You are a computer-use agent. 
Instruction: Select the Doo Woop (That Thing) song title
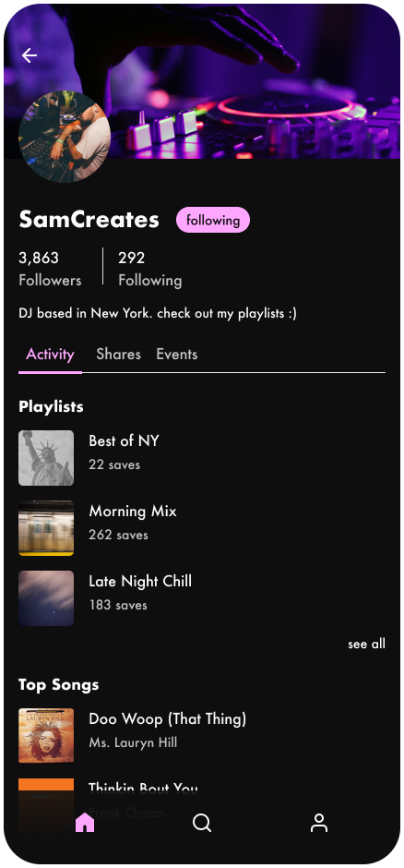tap(168, 719)
